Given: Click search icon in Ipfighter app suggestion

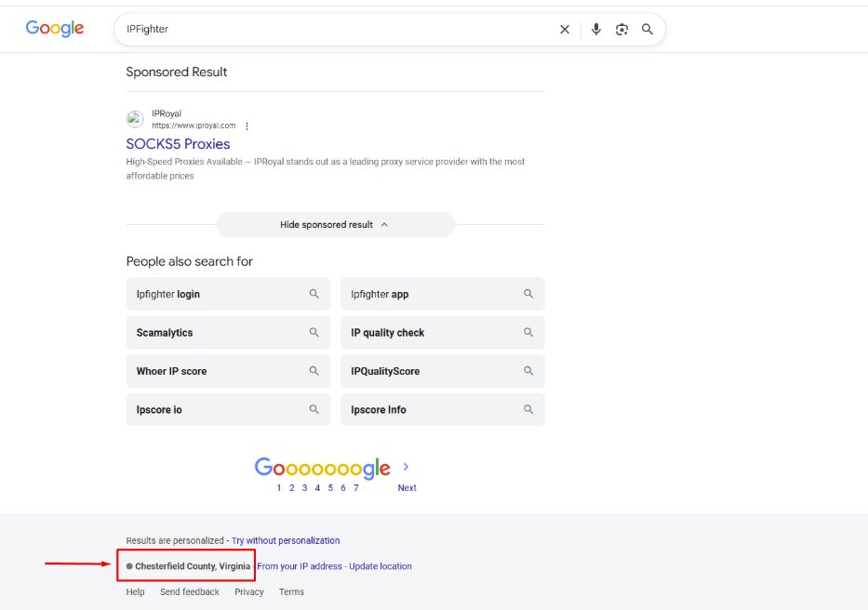Looking at the screenshot, I should 528,294.
